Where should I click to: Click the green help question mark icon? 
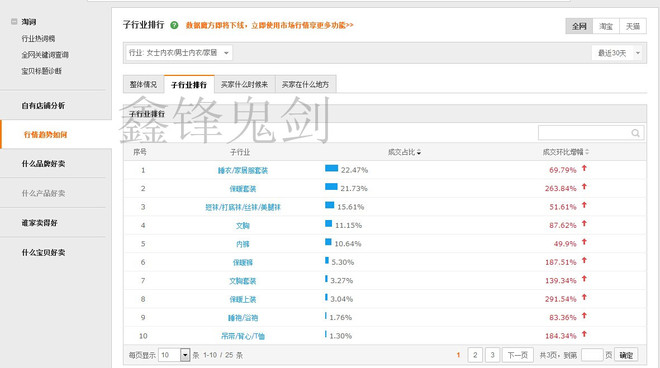[x=174, y=25]
